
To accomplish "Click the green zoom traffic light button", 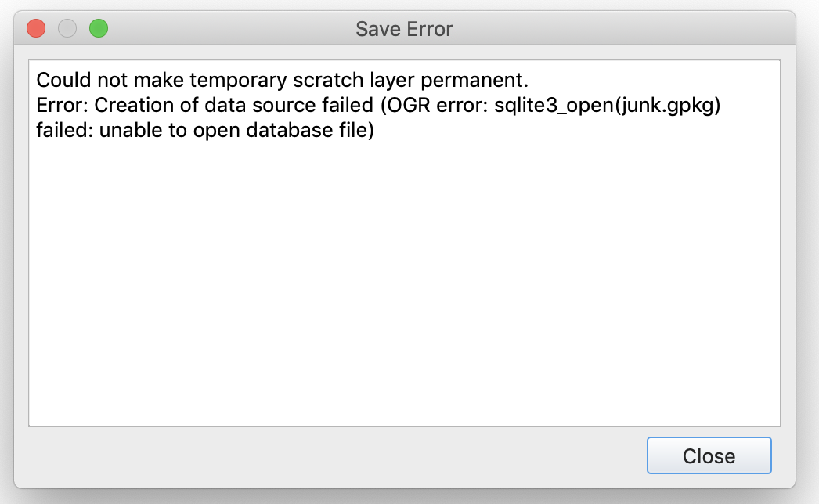I will 98,28.
